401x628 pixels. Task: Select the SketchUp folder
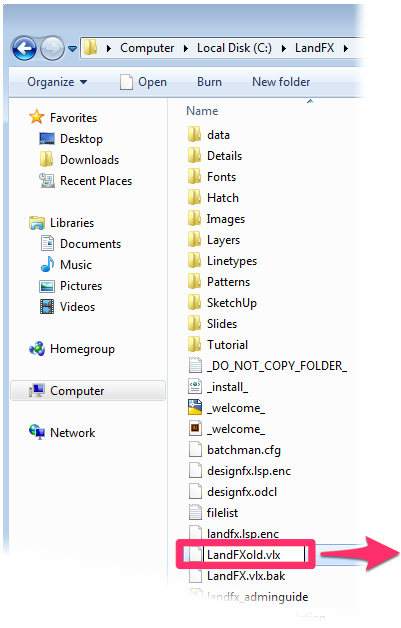click(x=232, y=303)
